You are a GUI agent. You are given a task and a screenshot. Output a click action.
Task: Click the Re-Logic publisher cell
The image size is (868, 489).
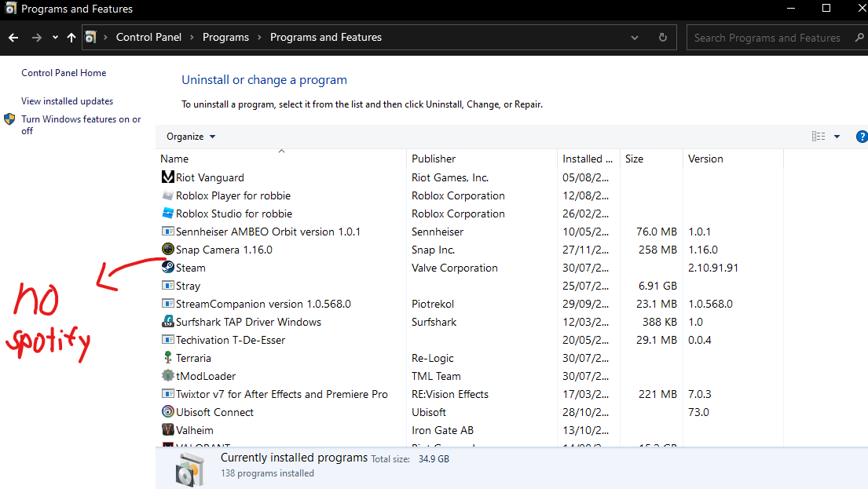(432, 358)
